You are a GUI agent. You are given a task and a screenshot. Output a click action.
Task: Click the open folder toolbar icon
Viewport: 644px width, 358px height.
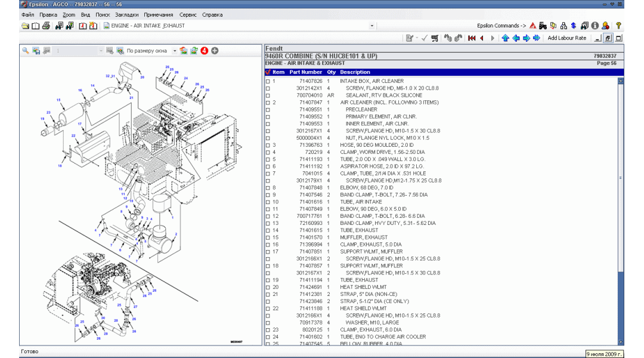(x=25, y=26)
